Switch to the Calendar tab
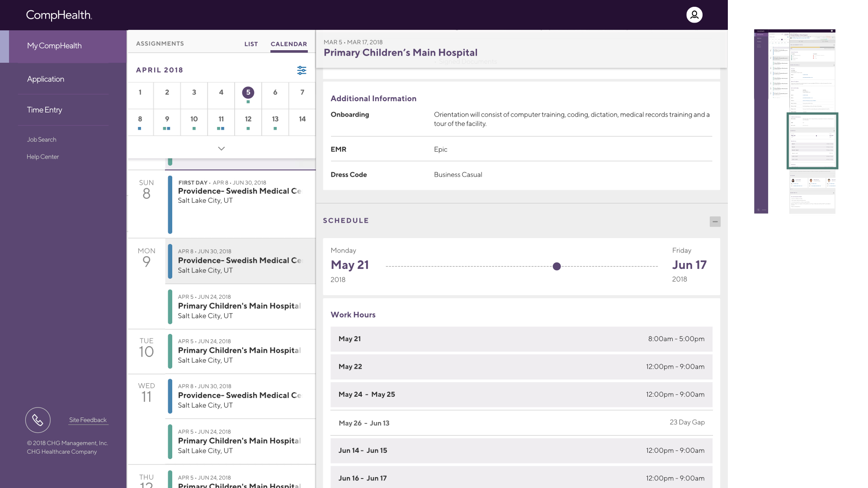Viewport: 868px width, 488px height. (x=289, y=44)
